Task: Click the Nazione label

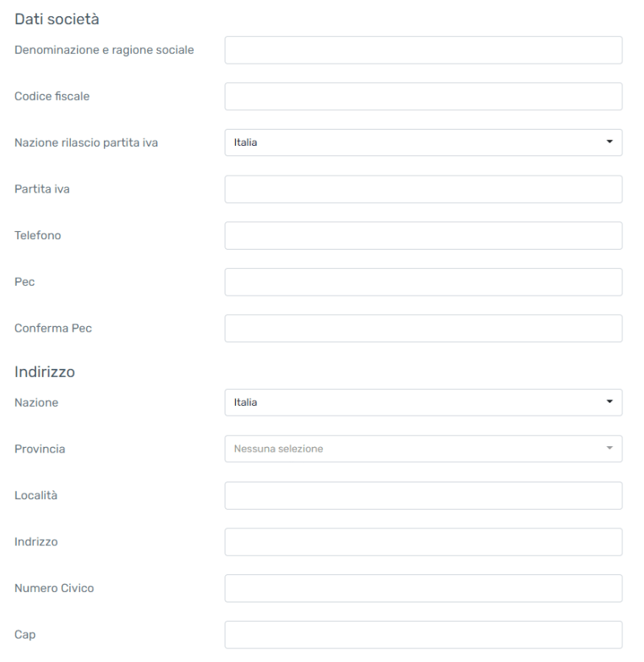Action: pyautogui.click(x=37, y=403)
